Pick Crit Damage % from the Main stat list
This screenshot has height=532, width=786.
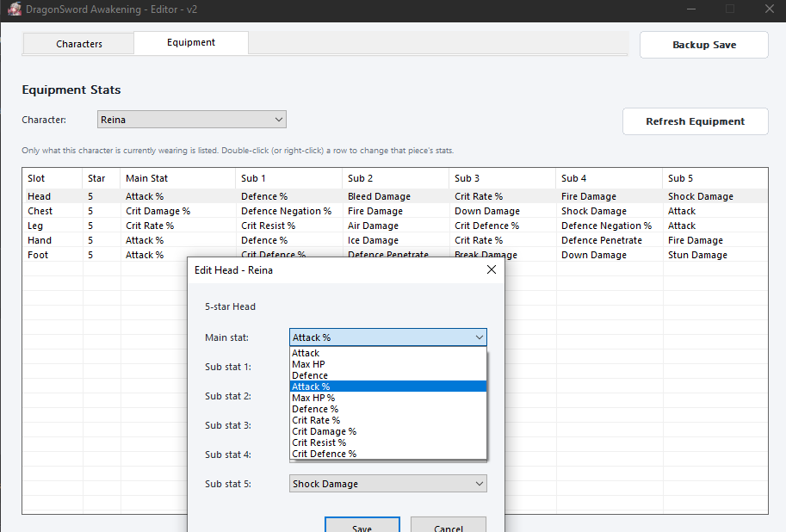click(x=388, y=431)
